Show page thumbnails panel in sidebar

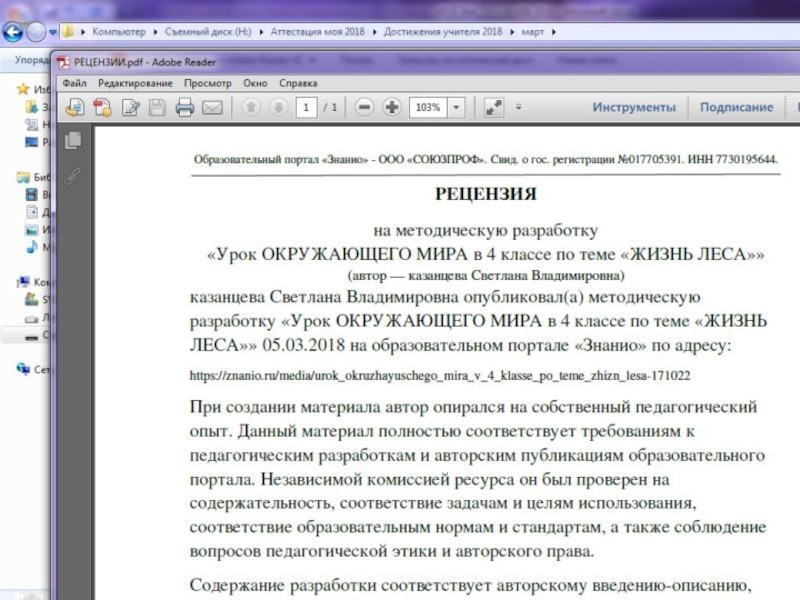click(72, 141)
